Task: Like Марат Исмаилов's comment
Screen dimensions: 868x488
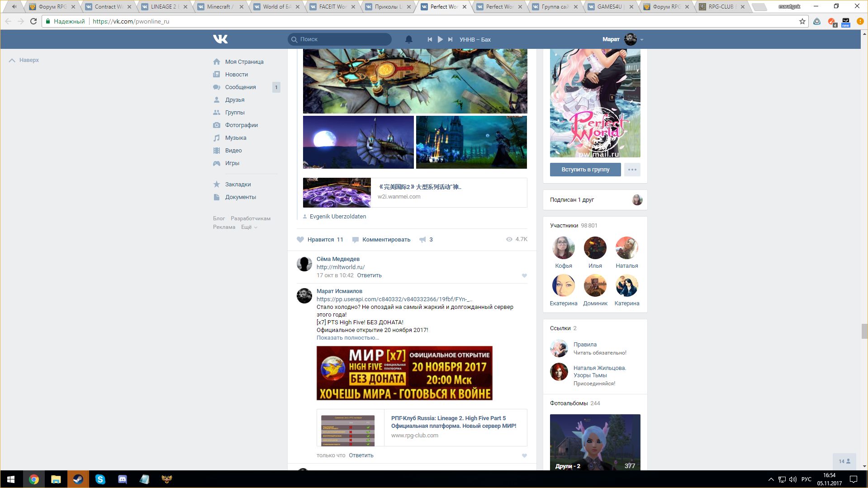Action: [x=524, y=455]
